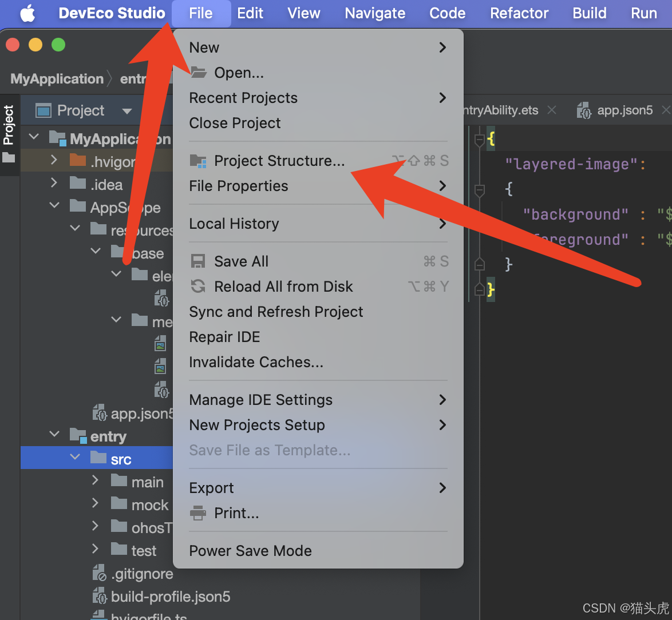Click the .gitignore file icon
Screen dimensions: 672x620
point(100,573)
